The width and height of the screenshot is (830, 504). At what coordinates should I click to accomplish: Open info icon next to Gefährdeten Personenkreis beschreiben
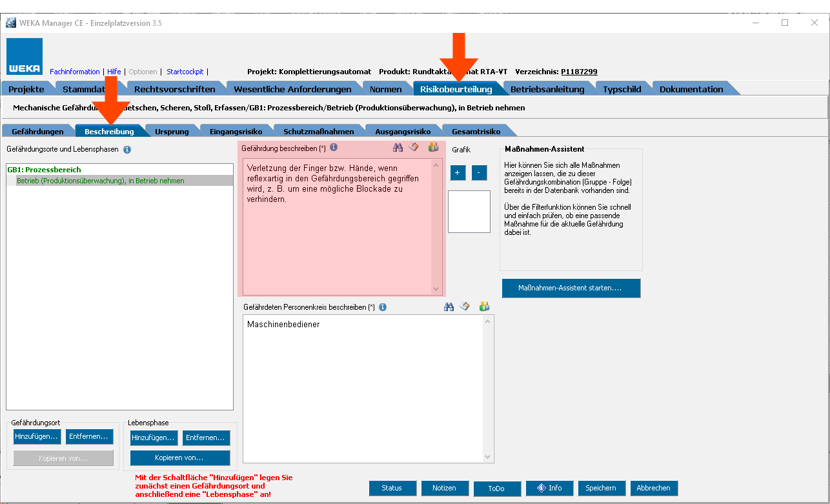383,308
